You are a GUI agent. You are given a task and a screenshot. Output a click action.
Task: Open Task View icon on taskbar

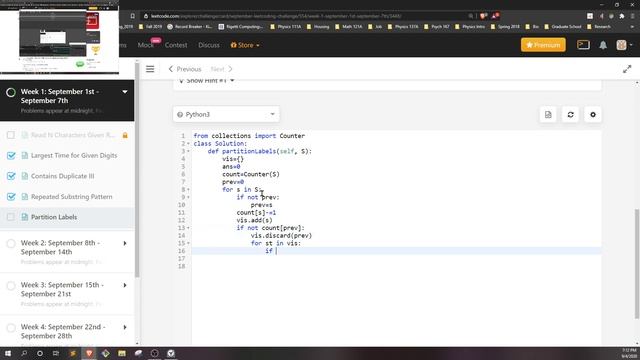(x=56, y=353)
